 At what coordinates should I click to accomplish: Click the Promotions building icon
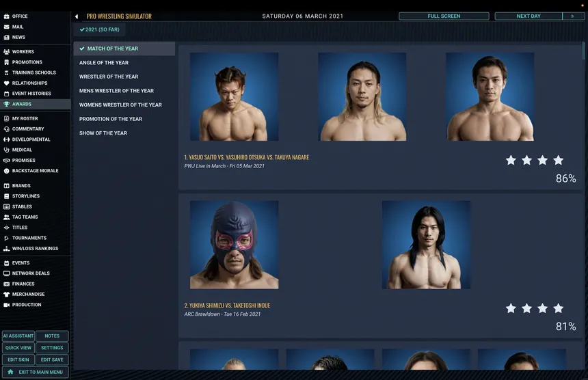6,62
